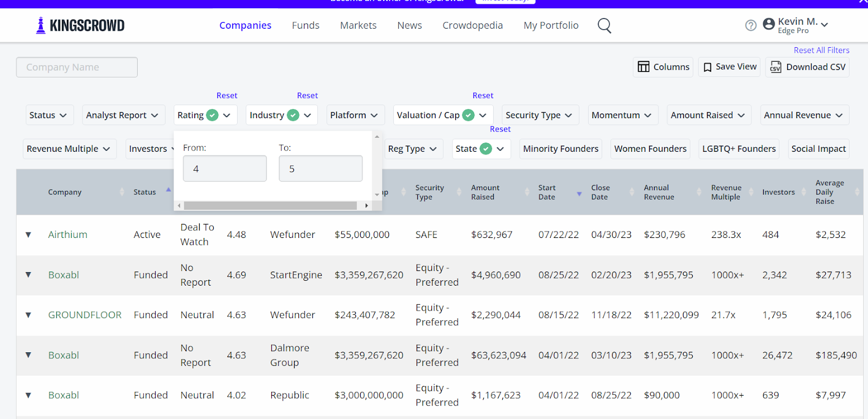Open the Markets menu item
The height and width of the screenshot is (419, 868).
[x=358, y=25]
